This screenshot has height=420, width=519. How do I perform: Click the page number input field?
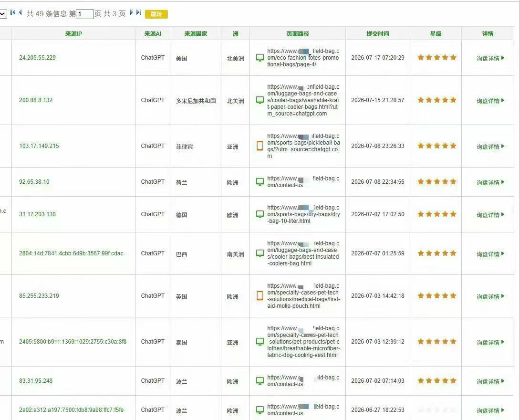point(85,14)
